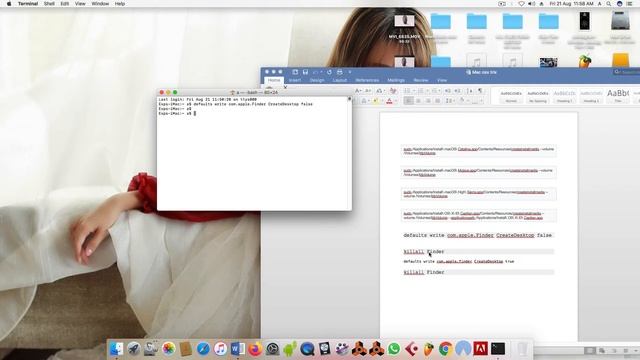Open the View menu in the menu bar
This screenshot has height=360, width=640.
tap(80, 4)
